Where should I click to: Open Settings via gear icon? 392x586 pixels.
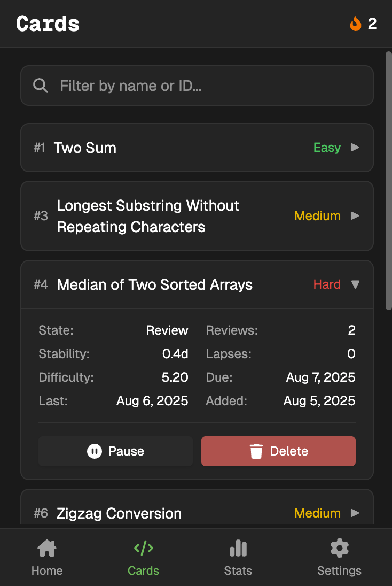tap(339, 548)
